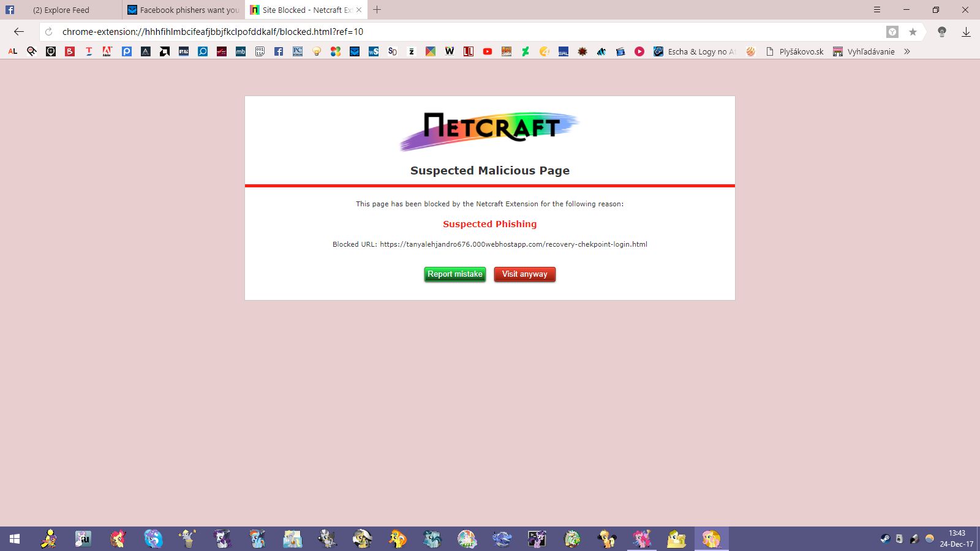Screen dimensions: 980x551
Task: Expand the bookmarks overflow chevron
Action: [x=907, y=51]
